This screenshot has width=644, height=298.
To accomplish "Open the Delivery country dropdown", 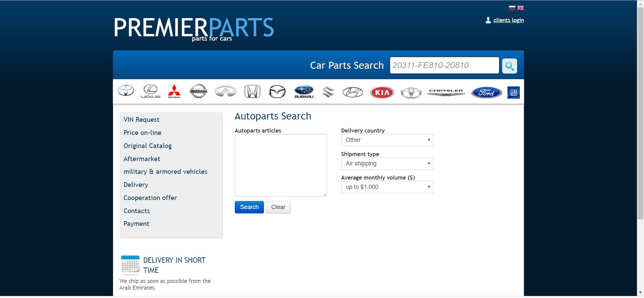I will click(x=387, y=140).
